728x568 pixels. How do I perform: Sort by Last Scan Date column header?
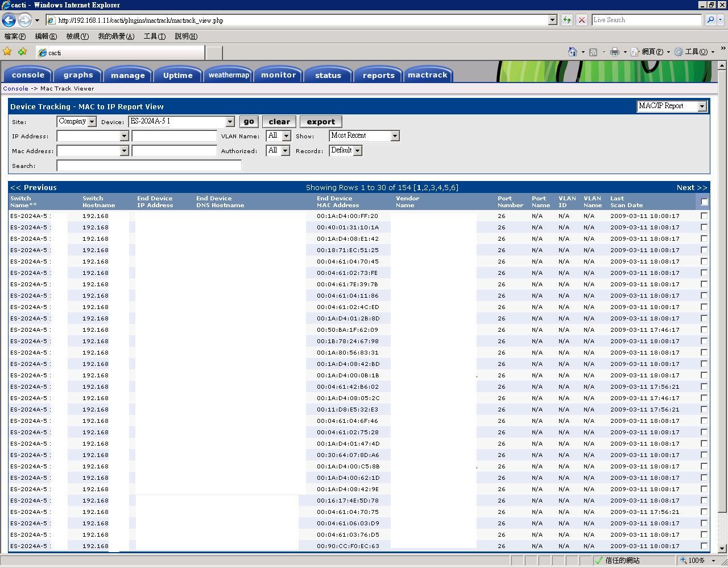626,201
